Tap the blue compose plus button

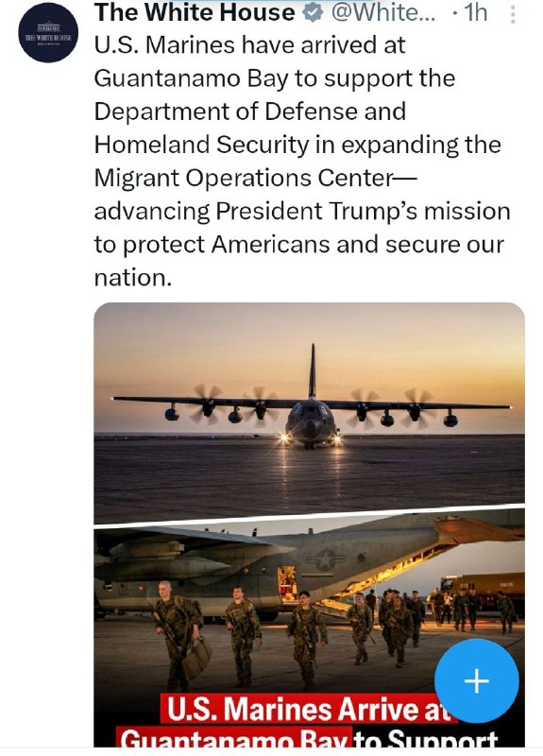click(477, 680)
